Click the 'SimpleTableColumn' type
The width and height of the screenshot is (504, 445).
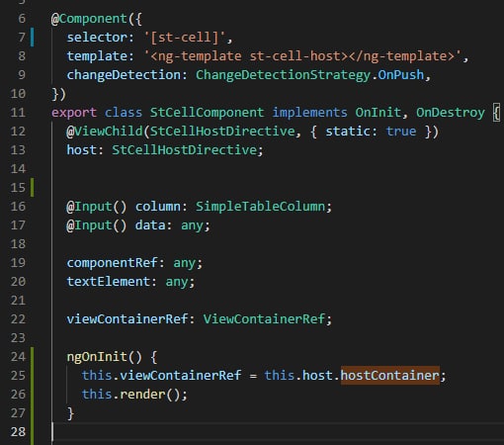[x=260, y=207]
